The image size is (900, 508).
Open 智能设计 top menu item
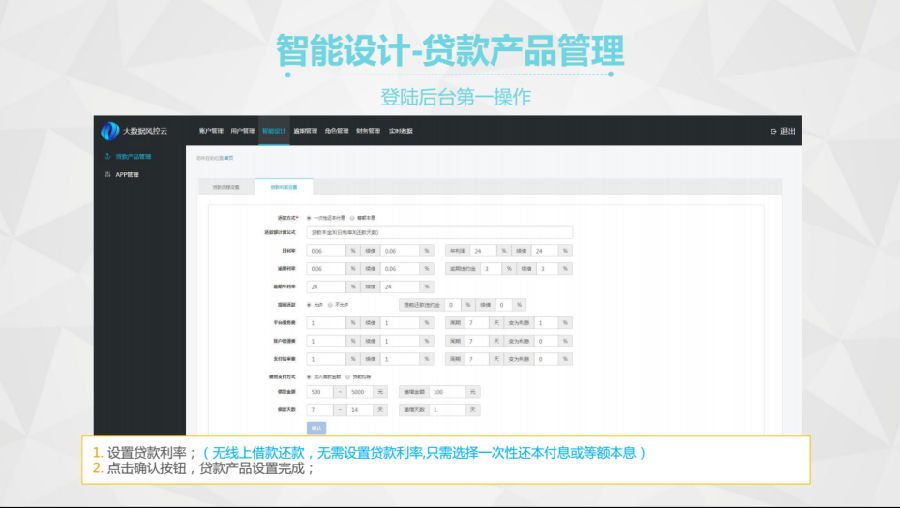pyautogui.click(x=273, y=131)
